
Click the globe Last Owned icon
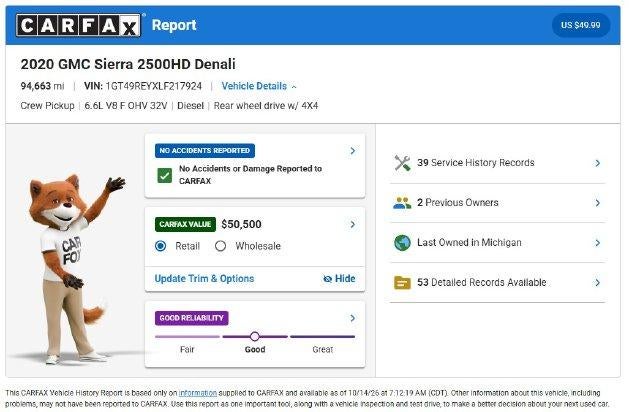point(402,243)
